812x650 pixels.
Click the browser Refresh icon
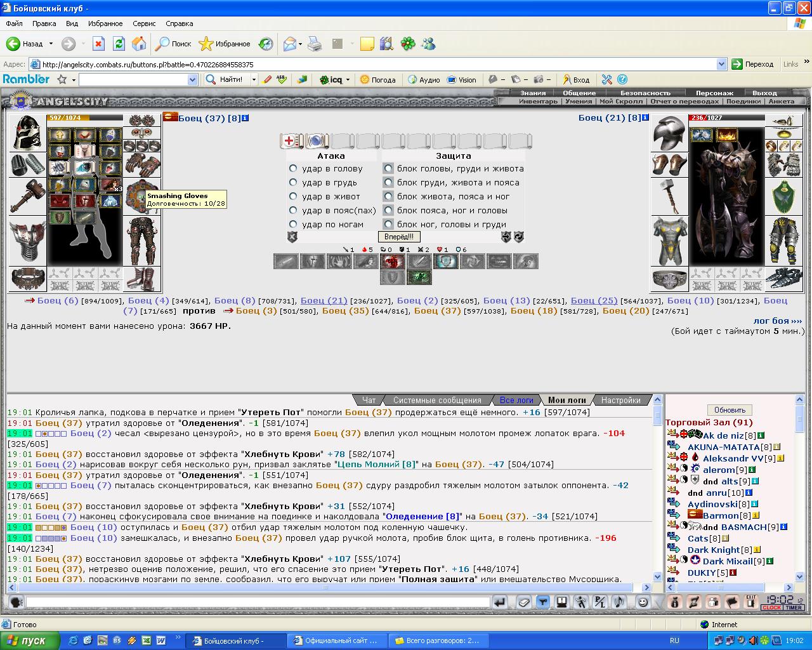119,44
